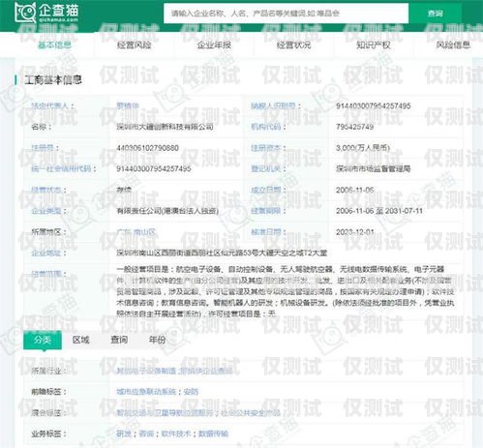Click the 企业类型 label
The image size is (483, 448).
coord(46,211)
